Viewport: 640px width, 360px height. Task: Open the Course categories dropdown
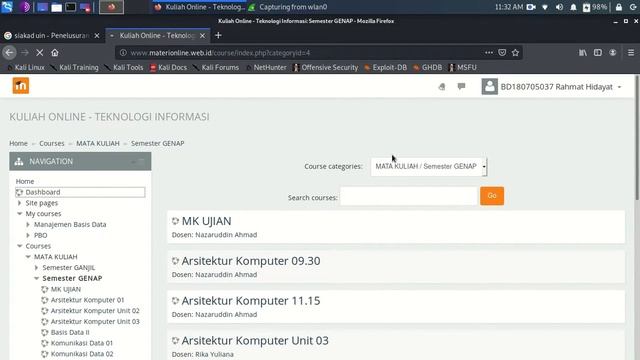[429, 167]
